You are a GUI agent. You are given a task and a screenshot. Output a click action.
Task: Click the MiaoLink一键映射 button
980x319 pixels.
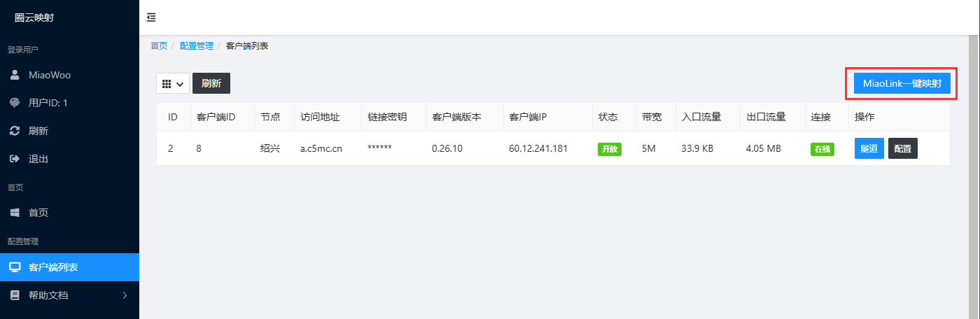[x=902, y=84]
